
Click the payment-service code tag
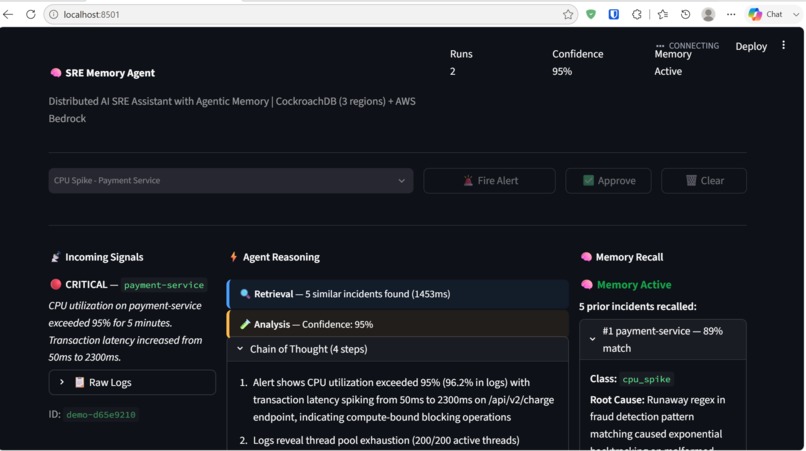pos(164,285)
